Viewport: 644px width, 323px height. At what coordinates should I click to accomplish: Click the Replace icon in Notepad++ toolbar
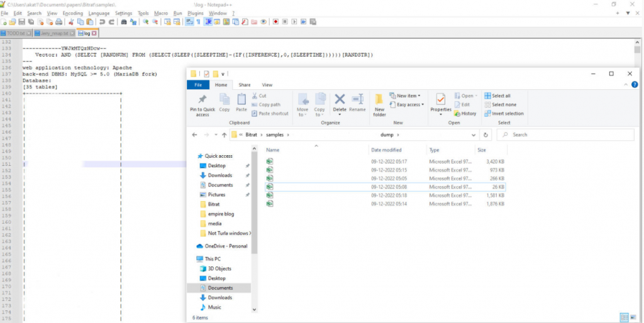133,22
